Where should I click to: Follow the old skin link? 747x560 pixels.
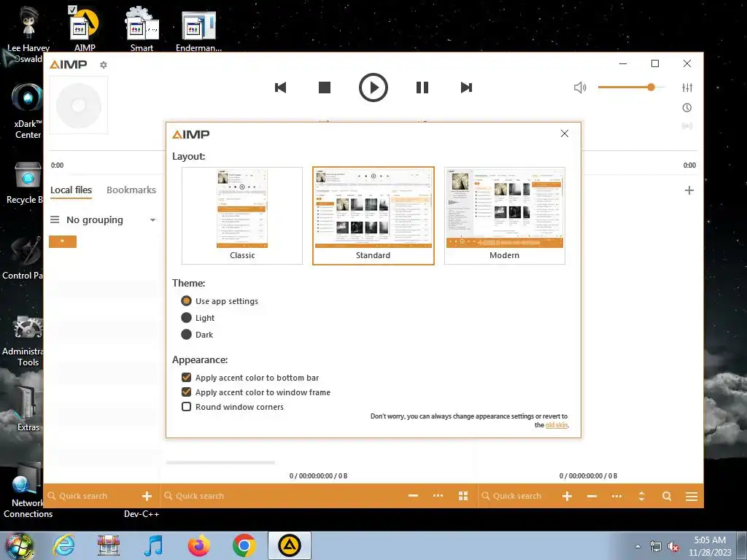point(557,425)
